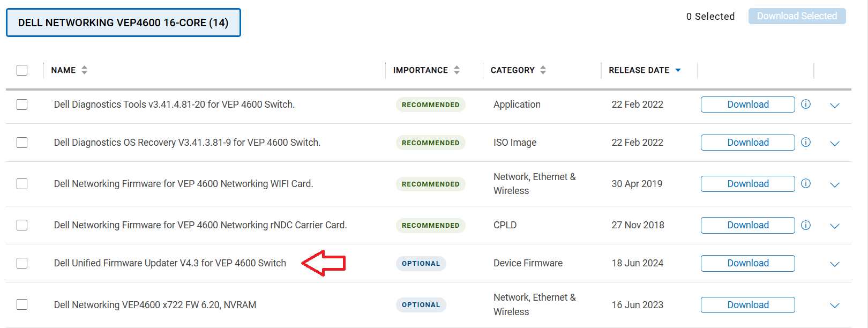Open Dell Diagnostics OS Recovery V3.41.3.81-9 name

pos(187,143)
